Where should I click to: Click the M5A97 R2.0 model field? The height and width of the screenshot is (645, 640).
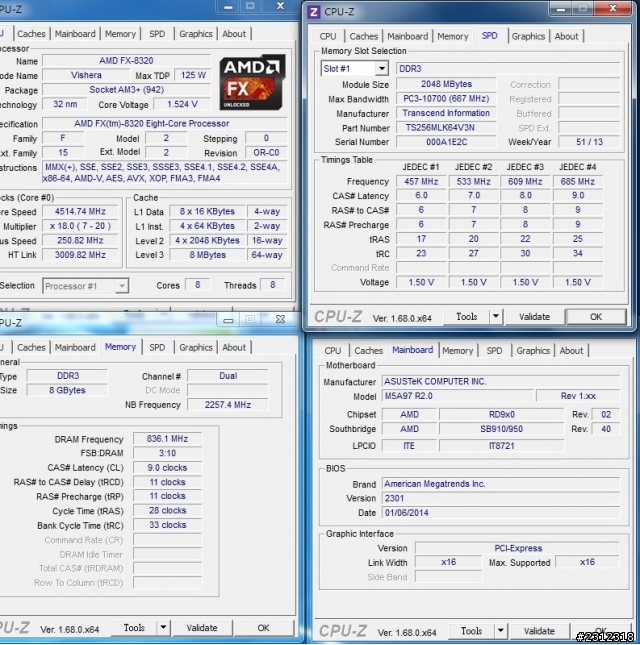pos(457,396)
